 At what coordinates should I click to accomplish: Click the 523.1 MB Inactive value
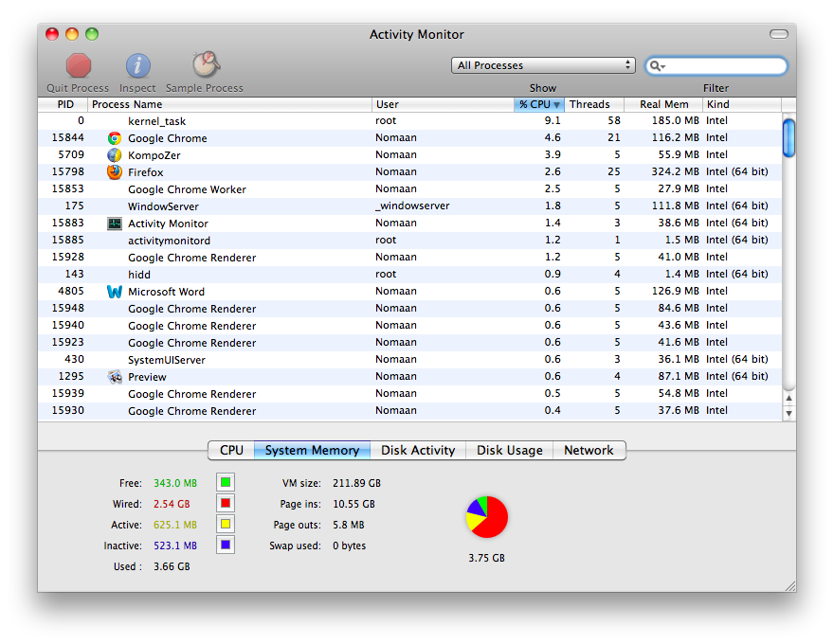click(175, 546)
